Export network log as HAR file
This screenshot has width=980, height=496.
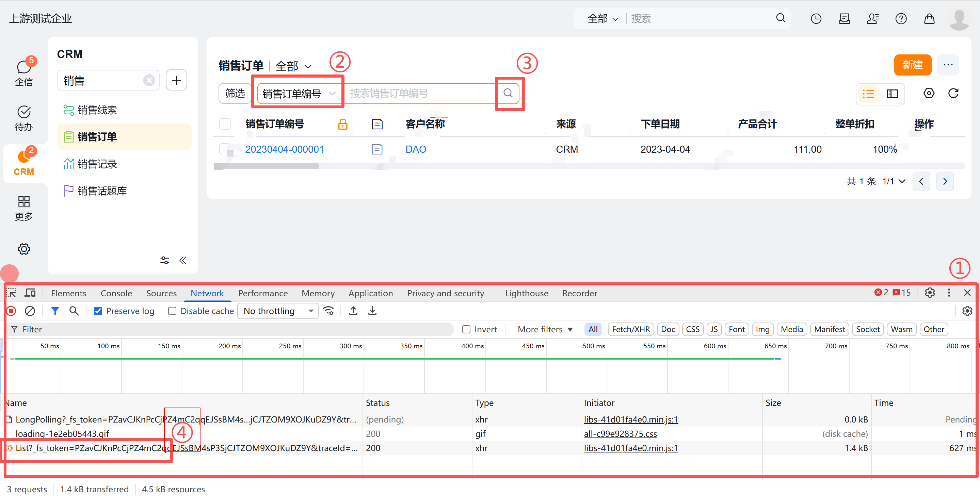click(x=372, y=311)
